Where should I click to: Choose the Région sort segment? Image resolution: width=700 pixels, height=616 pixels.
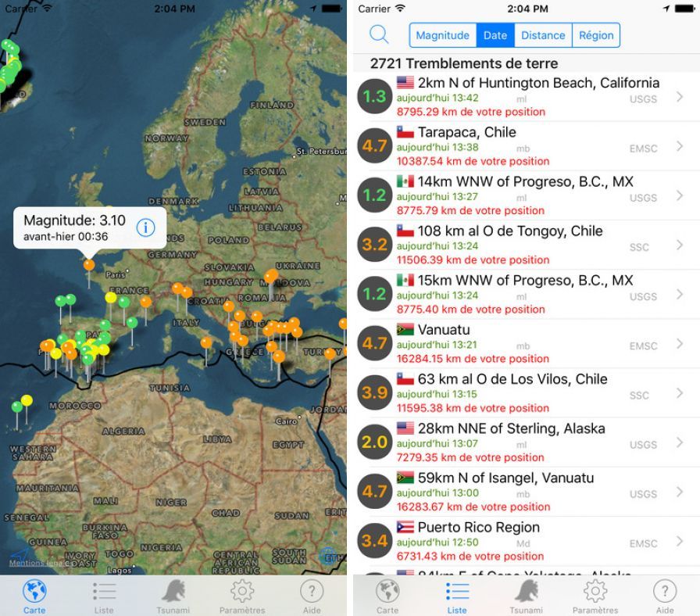tap(596, 35)
